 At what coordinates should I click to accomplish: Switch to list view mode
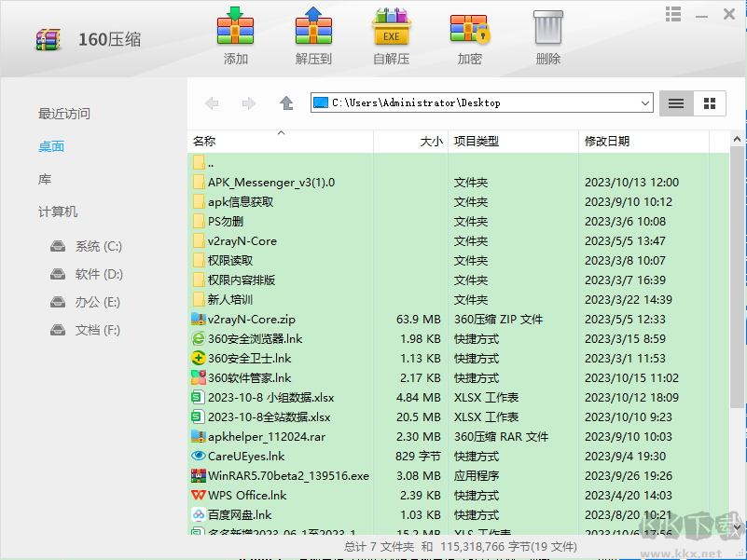point(675,103)
